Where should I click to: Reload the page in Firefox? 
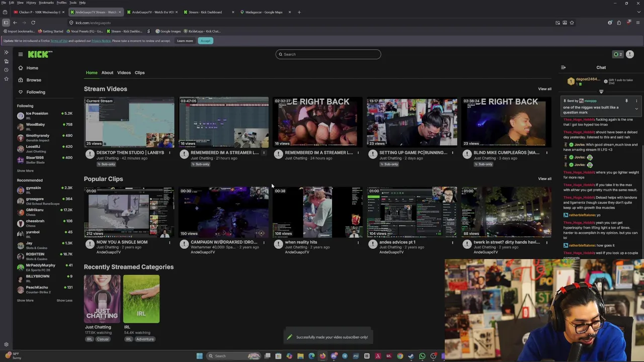click(33, 23)
